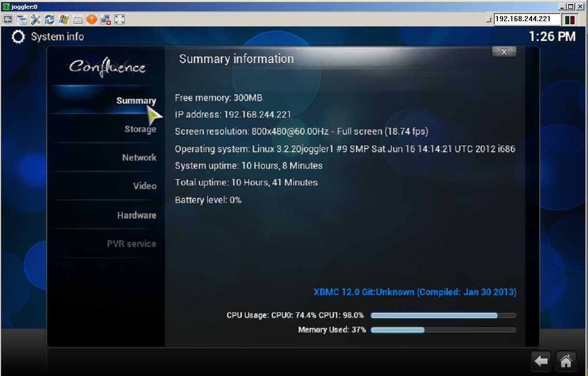Open the Storage tab
The height and width of the screenshot is (376, 588).
pos(140,129)
